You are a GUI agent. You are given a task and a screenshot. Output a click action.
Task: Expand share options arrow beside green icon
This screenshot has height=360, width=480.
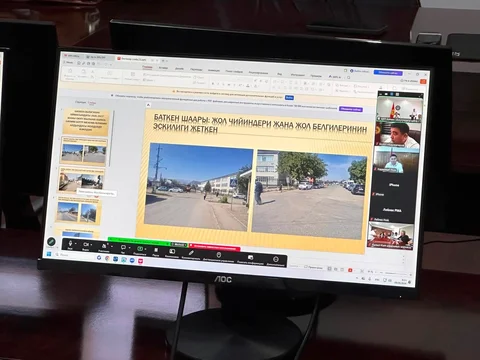tap(145, 249)
